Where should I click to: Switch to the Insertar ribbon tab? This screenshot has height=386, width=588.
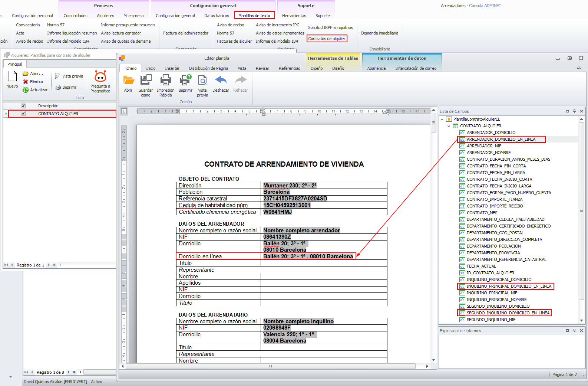point(172,68)
